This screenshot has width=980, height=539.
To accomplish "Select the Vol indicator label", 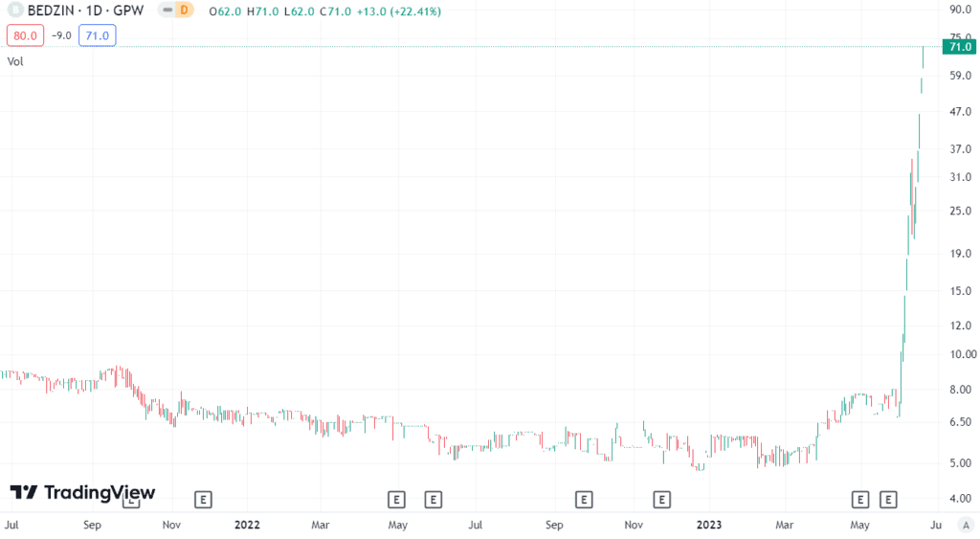I will [x=15, y=61].
